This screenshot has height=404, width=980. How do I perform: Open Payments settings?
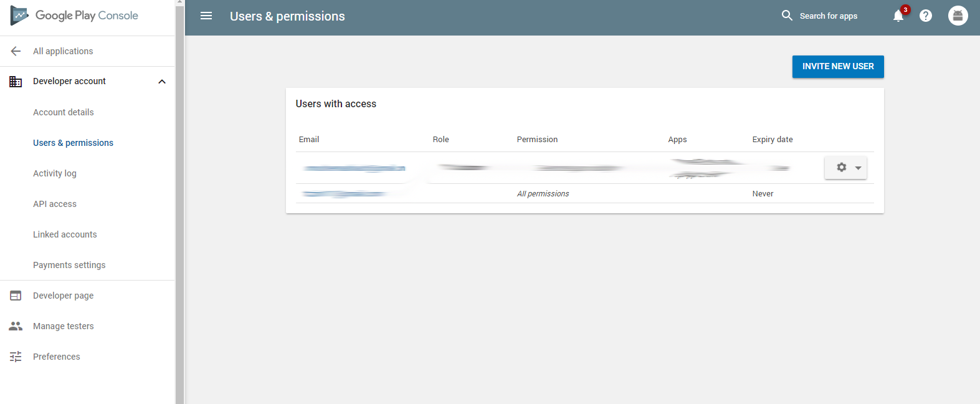[x=69, y=265]
